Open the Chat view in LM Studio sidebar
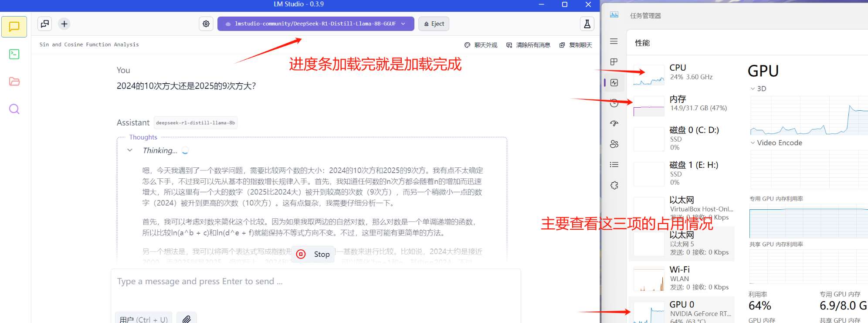The height and width of the screenshot is (323, 868). pos(14,27)
